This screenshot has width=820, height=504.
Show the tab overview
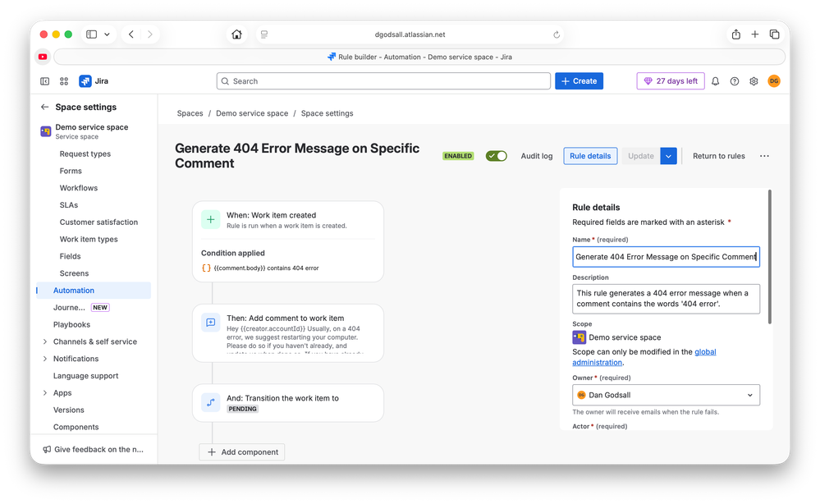pos(775,34)
